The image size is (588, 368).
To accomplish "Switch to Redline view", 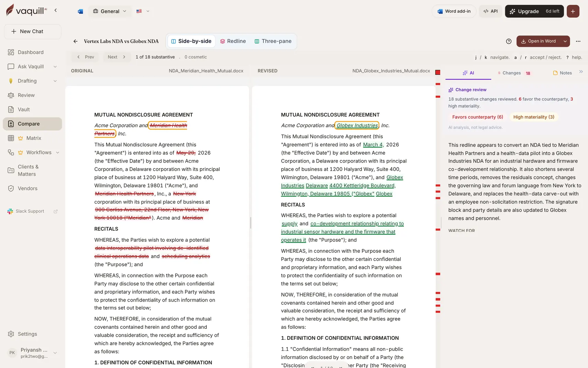I will point(233,41).
